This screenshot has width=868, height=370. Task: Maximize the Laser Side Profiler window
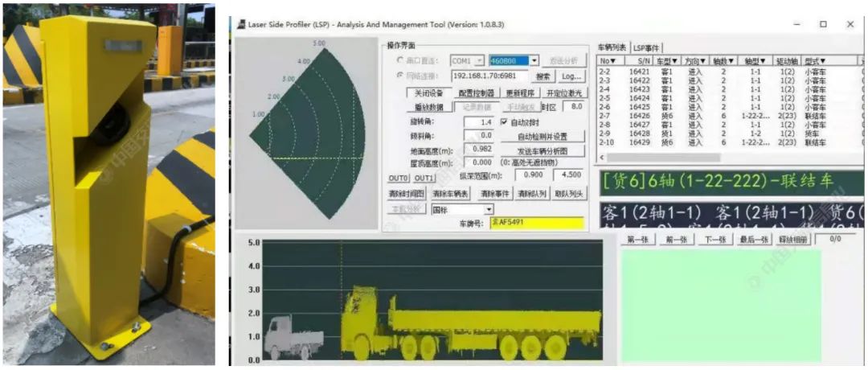(823, 24)
